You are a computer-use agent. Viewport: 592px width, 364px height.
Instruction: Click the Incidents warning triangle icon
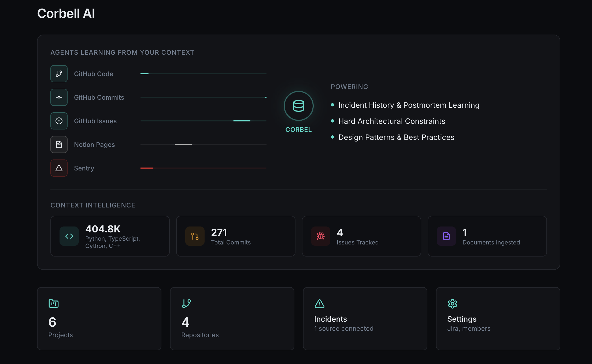click(x=319, y=304)
